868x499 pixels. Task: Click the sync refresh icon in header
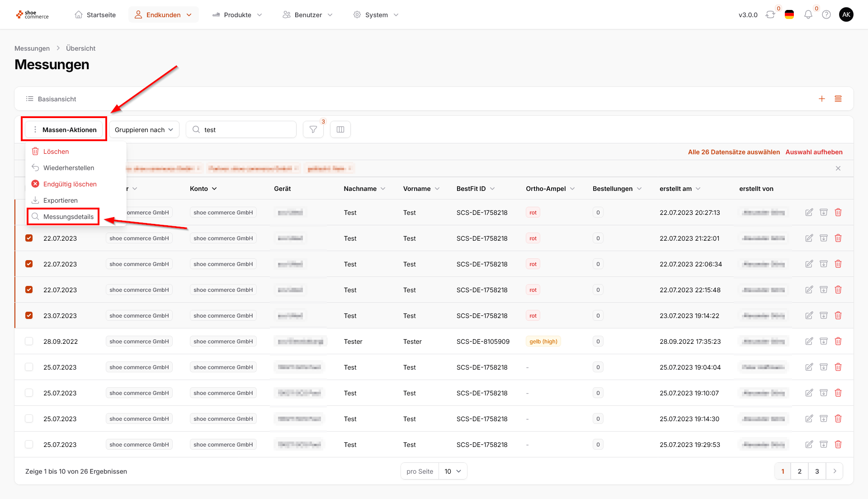(x=770, y=15)
